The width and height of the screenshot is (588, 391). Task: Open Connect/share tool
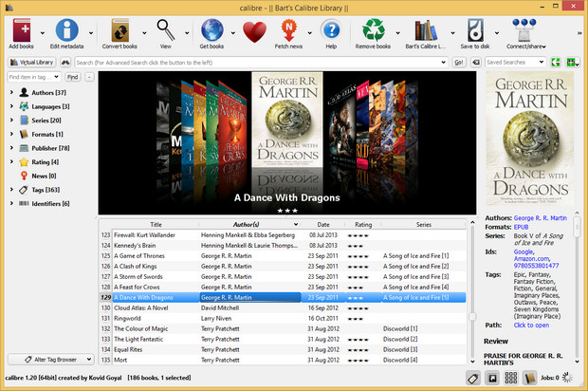pos(524,30)
